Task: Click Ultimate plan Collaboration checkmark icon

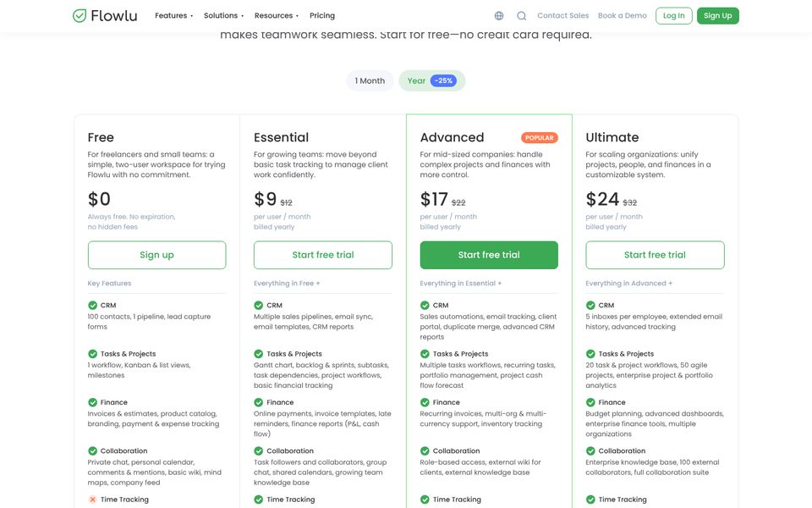Action: pyautogui.click(x=590, y=451)
